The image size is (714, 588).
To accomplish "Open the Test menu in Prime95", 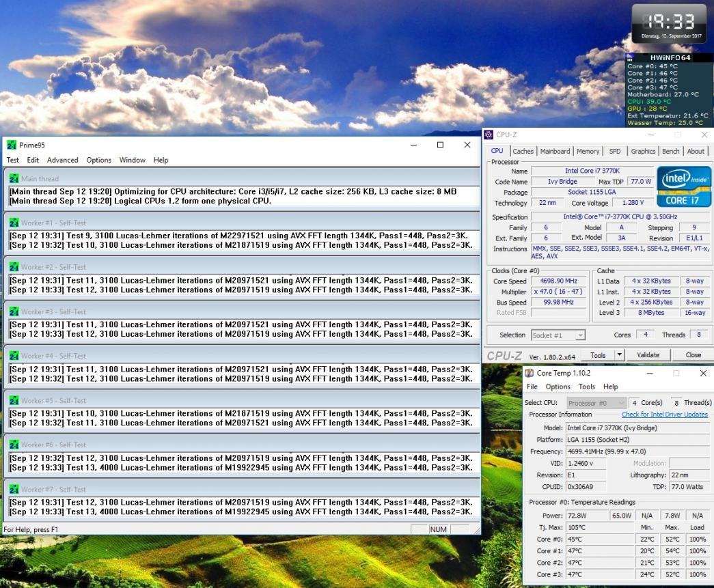I will [x=13, y=160].
